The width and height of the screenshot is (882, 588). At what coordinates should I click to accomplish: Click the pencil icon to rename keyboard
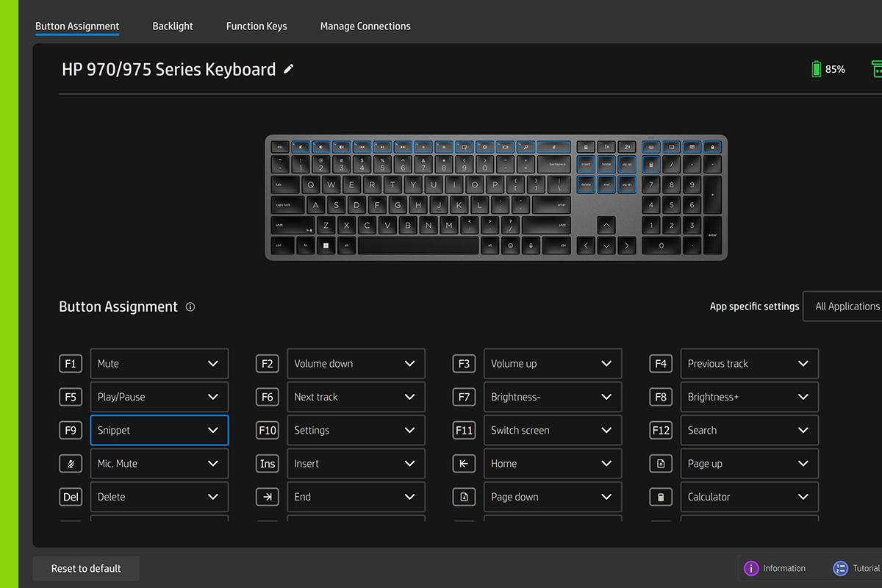(289, 69)
